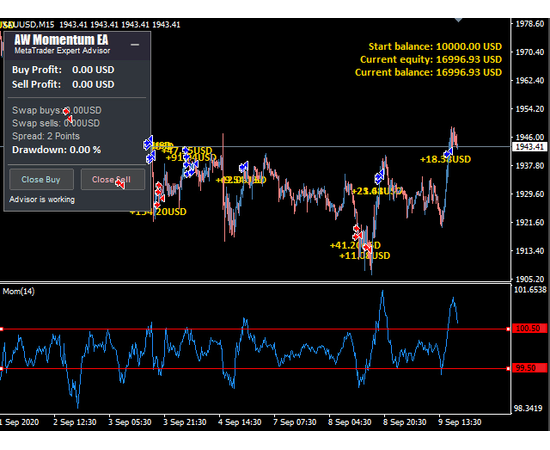Click the right handle of 100.50 level line
The image size is (550, 450).
pyautogui.click(x=508, y=329)
